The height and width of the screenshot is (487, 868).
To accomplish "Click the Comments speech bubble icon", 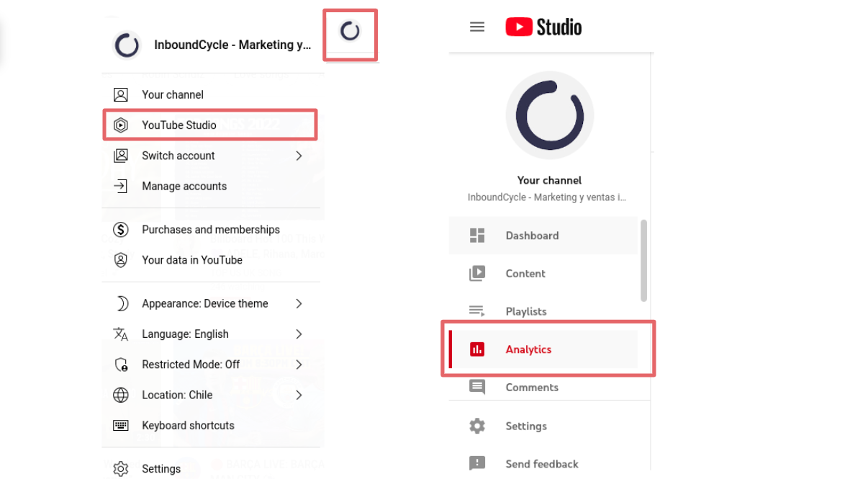I will pyautogui.click(x=477, y=388).
